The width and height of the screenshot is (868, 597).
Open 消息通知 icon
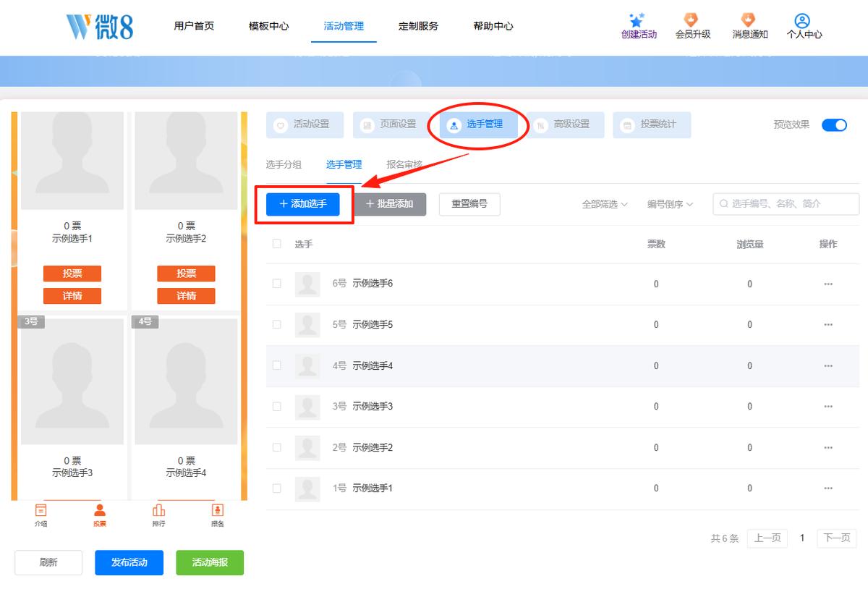pos(748,20)
